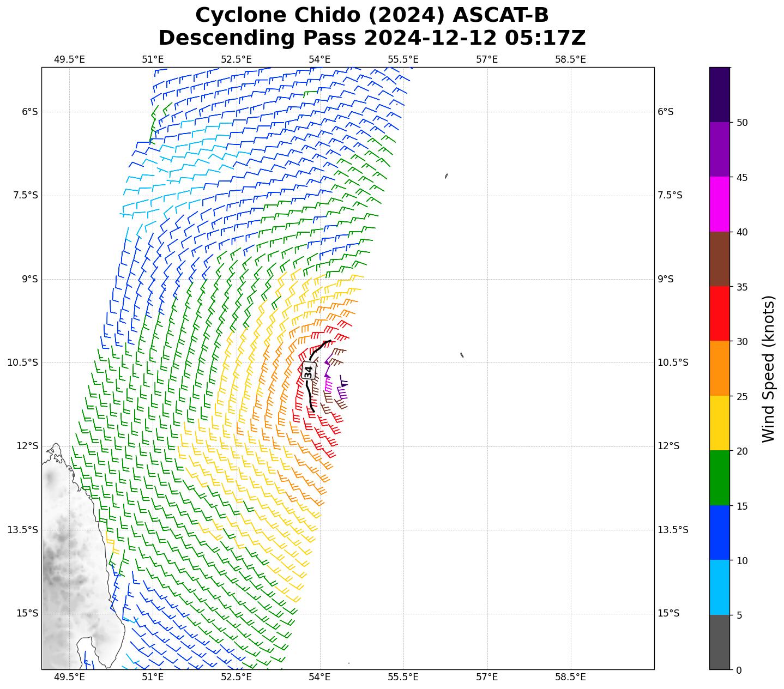Click the Wind Speed (knots) colorbar label
784x689 pixels.
[768, 368]
